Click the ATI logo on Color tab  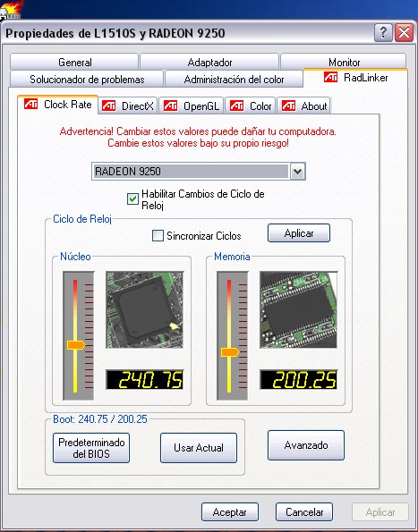point(236,106)
